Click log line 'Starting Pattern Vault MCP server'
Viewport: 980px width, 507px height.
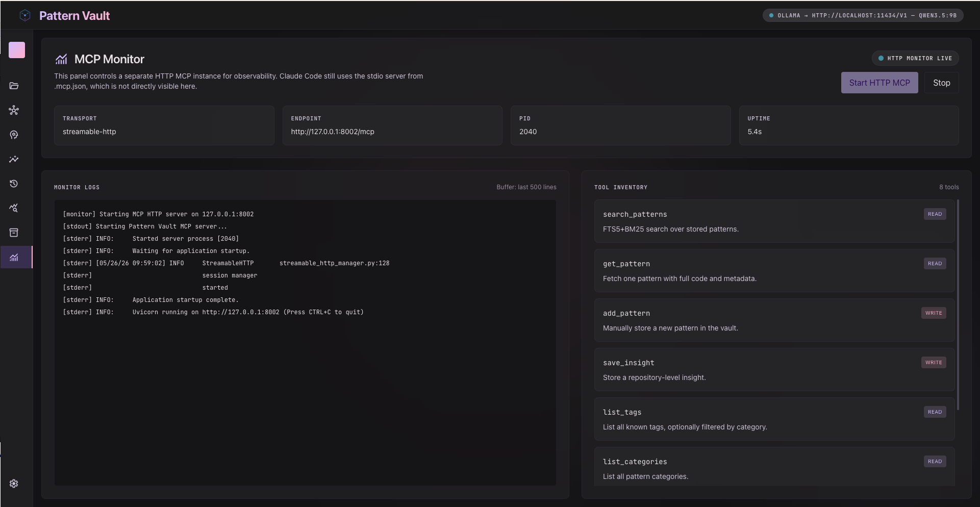pos(145,226)
